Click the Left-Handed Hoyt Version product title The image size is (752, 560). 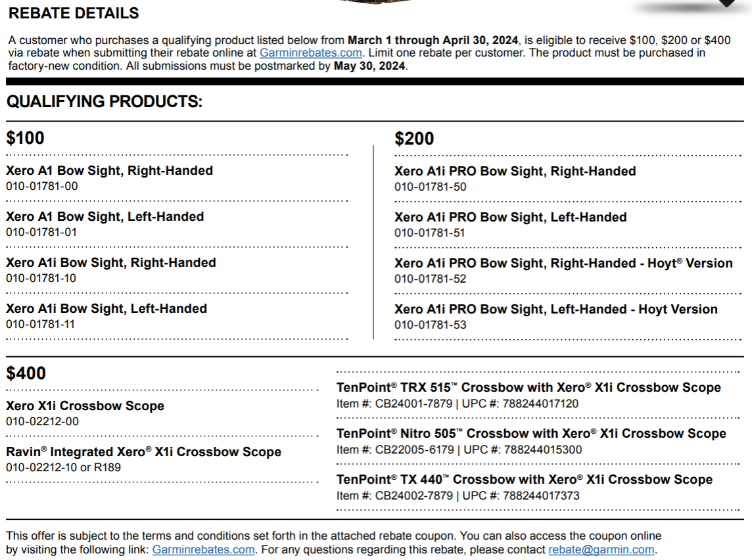555,310
